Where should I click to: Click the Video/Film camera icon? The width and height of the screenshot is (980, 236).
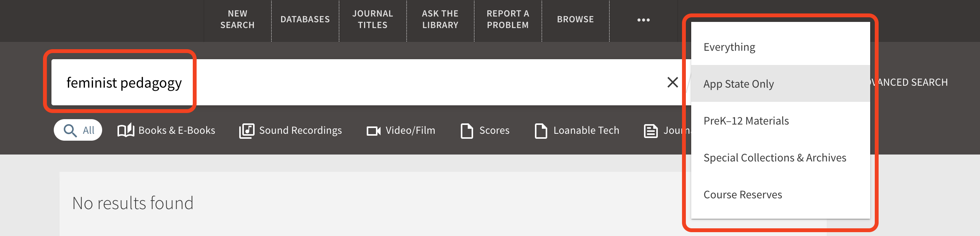click(x=373, y=131)
